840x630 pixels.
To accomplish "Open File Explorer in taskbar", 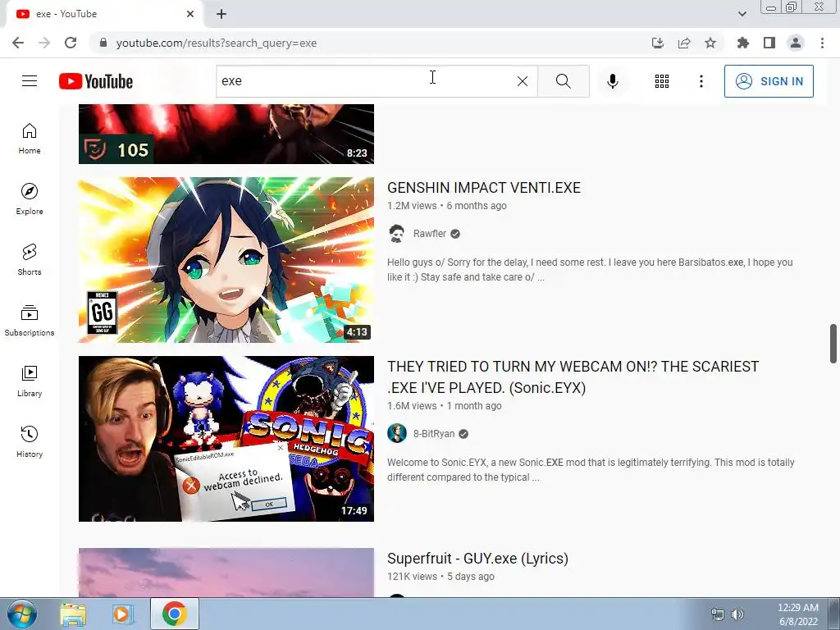I will [x=73, y=614].
